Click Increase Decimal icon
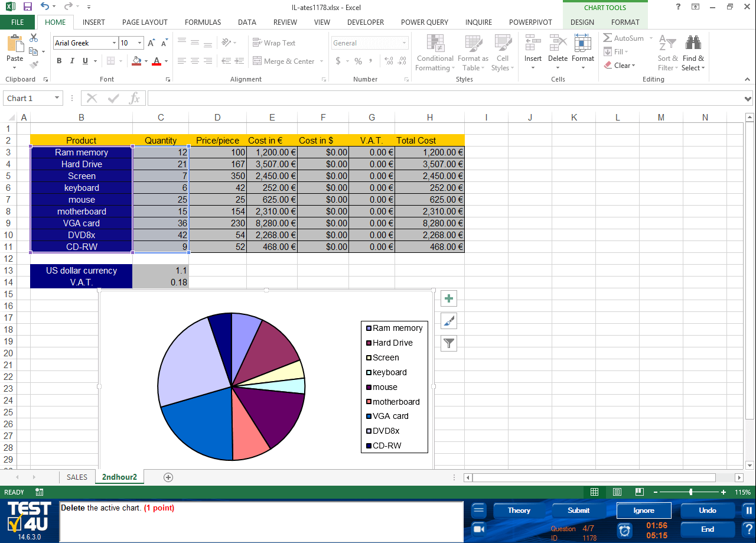The height and width of the screenshot is (543, 756). (x=389, y=61)
